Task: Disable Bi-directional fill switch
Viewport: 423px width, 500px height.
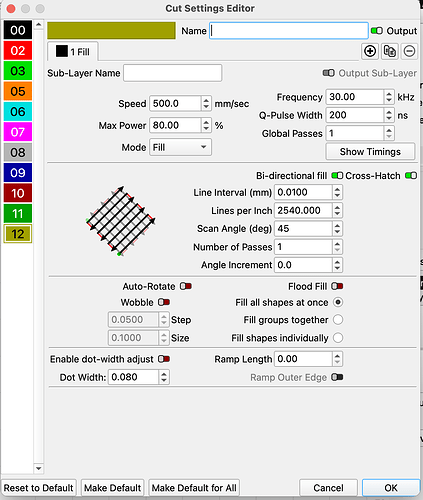Action: coord(337,175)
